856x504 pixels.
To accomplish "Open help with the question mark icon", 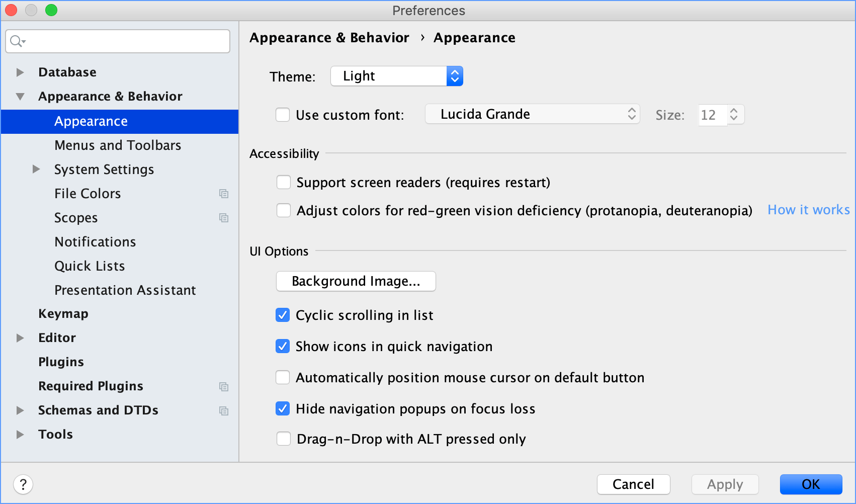I will pyautogui.click(x=23, y=484).
